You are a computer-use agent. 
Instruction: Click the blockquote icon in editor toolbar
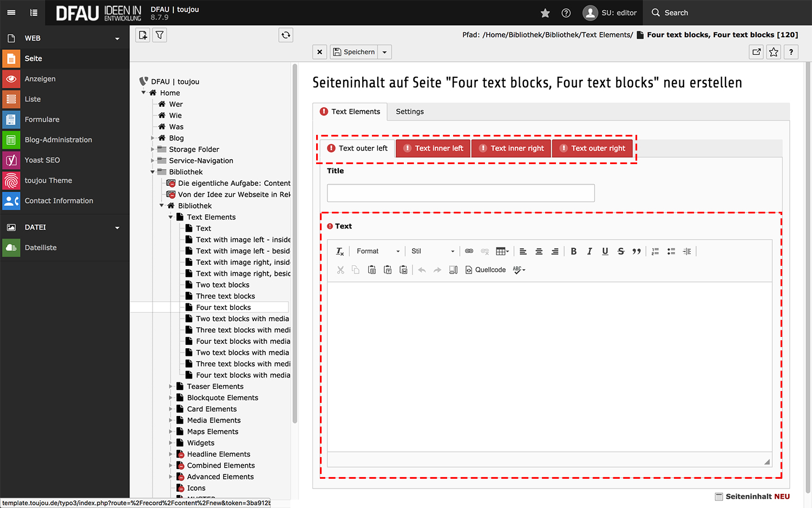[637, 251]
